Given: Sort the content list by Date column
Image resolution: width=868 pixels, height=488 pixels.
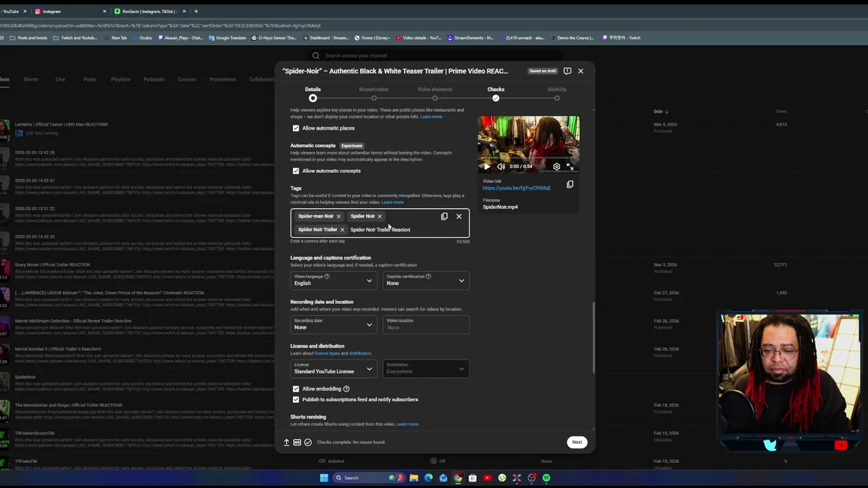Looking at the screenshot, I should point(661,111).
